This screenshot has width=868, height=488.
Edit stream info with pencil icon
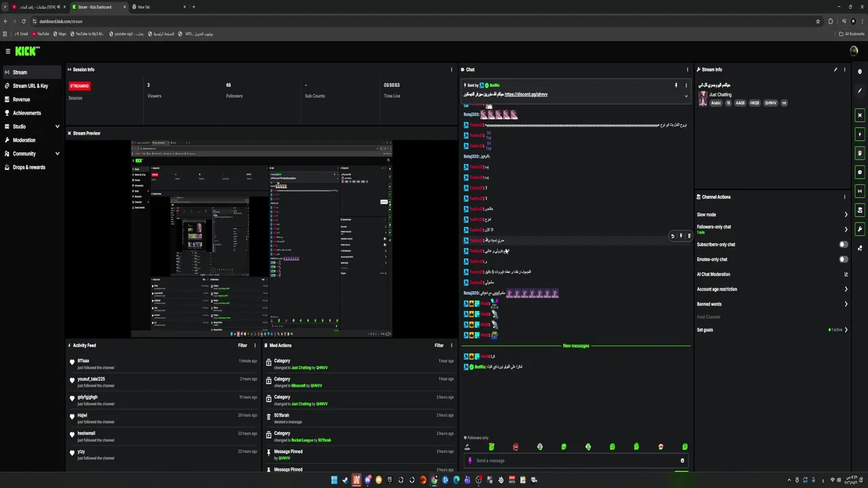pos(835,69)
